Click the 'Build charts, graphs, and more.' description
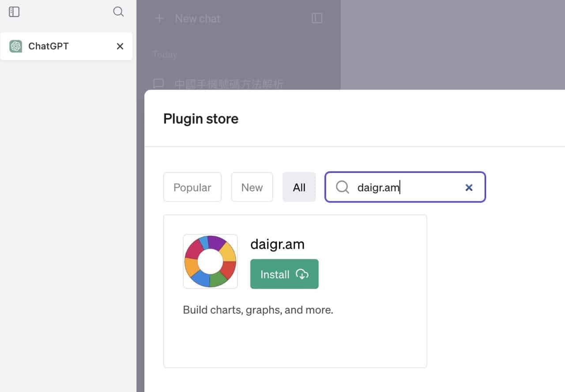The height and width of the screenshot is (392, 565). pos(258,310)
